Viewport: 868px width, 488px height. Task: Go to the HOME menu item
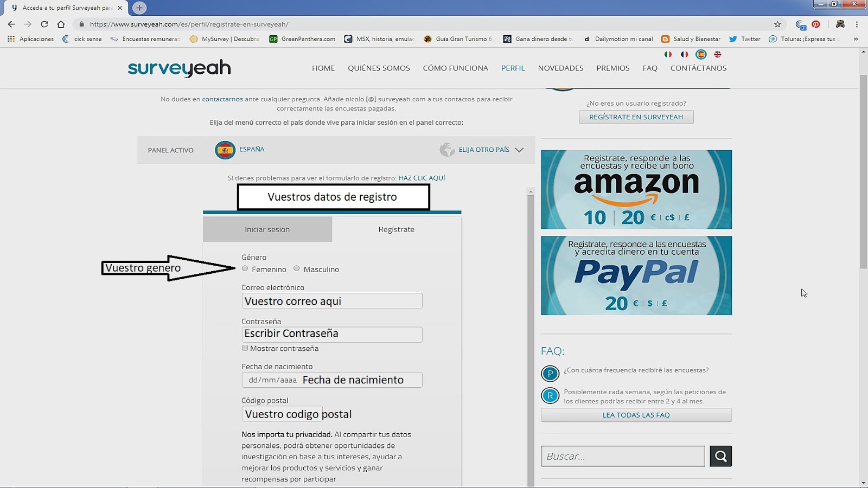coord(323,68)
